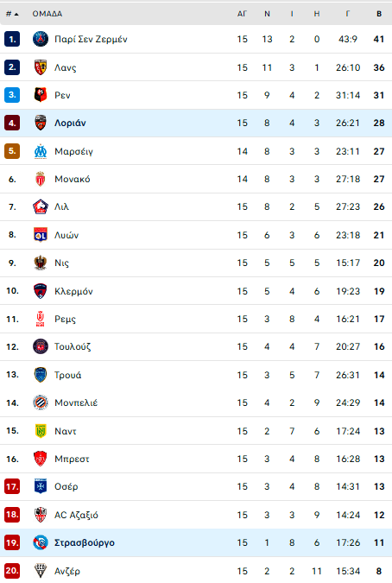
Task: Sort by the ΑΓ matches column header
Action: click(242, 14)
